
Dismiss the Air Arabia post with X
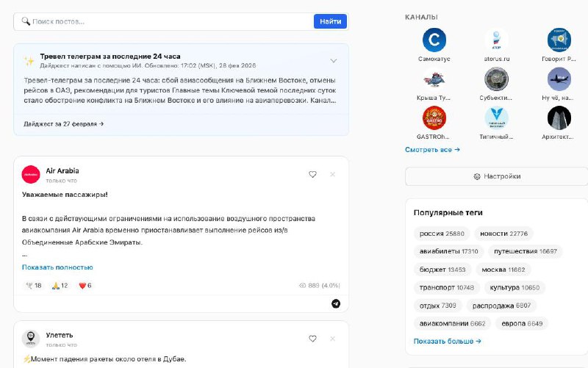click(332, 174)
